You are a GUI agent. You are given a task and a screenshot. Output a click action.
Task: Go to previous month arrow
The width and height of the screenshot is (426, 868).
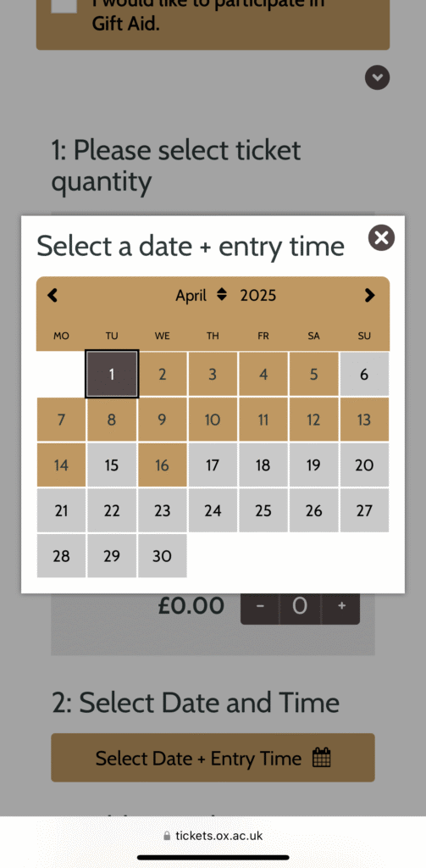[53, 295]
